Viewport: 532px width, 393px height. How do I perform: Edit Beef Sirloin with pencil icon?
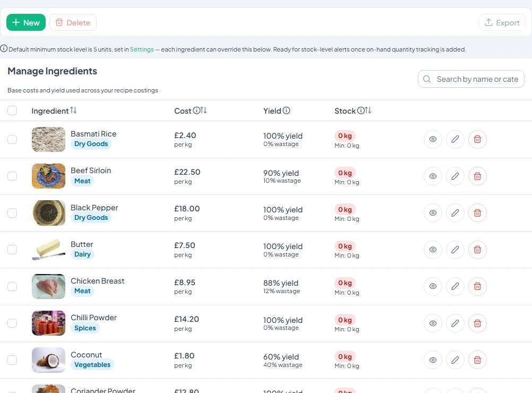coord(455,176)
